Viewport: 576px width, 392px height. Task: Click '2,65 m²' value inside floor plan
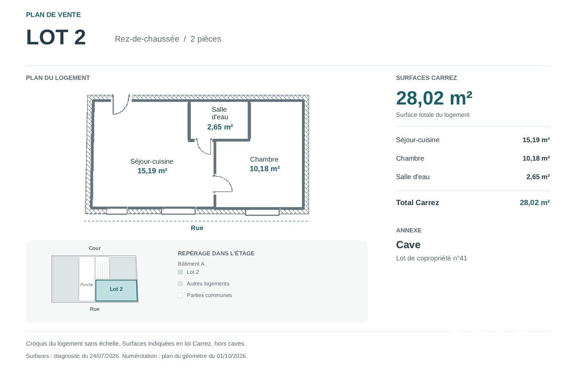(220, 127)
